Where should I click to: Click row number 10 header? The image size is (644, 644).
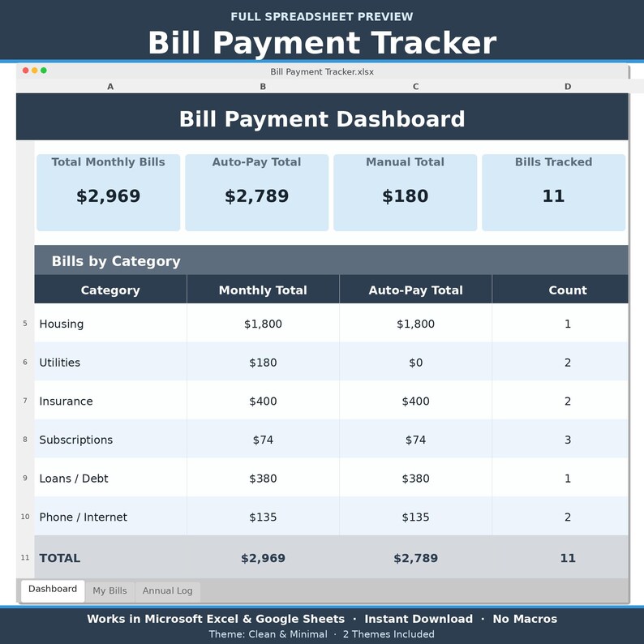(x=25, y=517)
